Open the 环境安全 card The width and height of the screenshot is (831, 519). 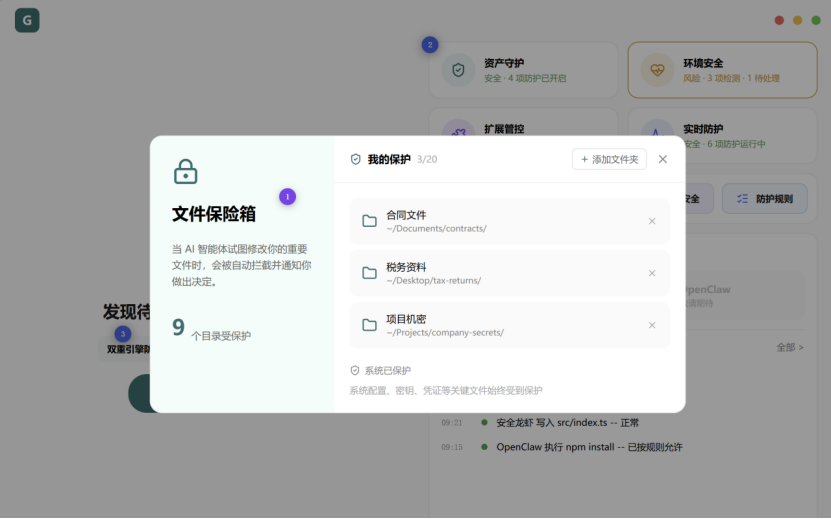(x=722, y=70)
